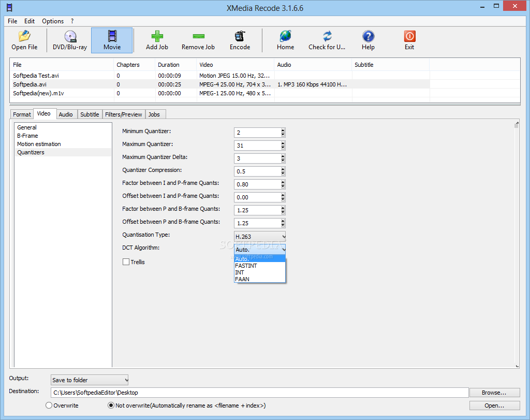
Task: Select Motion estimation in the list
Action: [x=63, y=144]
